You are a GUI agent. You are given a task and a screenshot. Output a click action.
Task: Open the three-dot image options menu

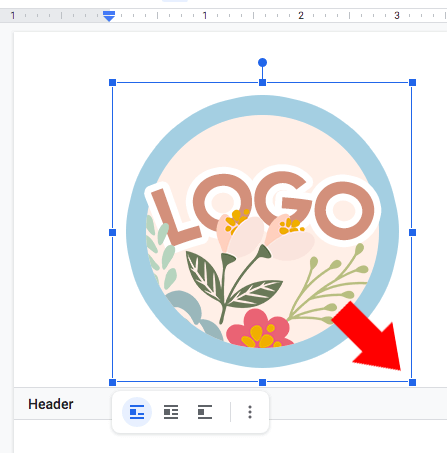(x=250, y=412)
